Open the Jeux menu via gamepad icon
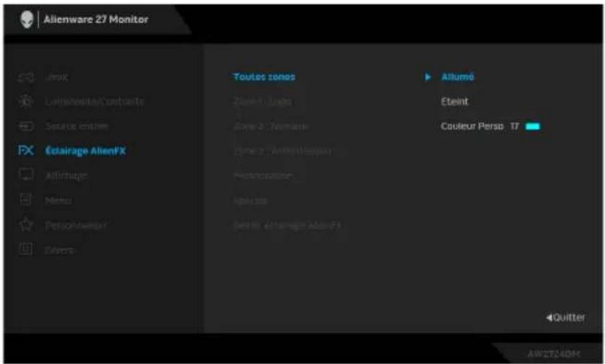Screen dimensions: 605x364 point(26,77)
